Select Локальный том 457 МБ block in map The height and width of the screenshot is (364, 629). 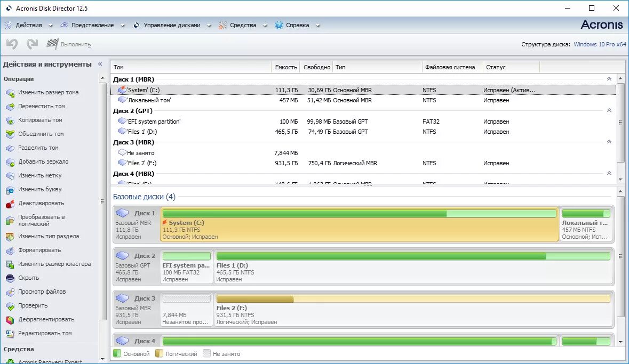[586, 224]
